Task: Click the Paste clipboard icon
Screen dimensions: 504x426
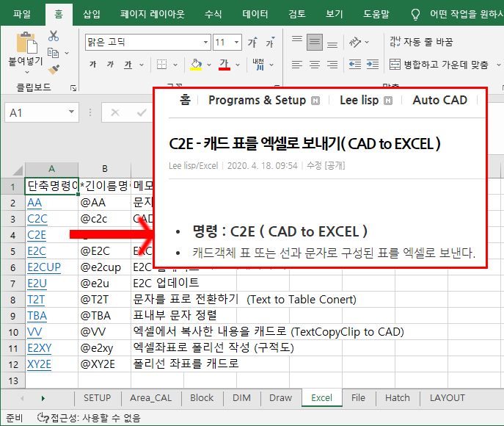Action: click(26, 43)
